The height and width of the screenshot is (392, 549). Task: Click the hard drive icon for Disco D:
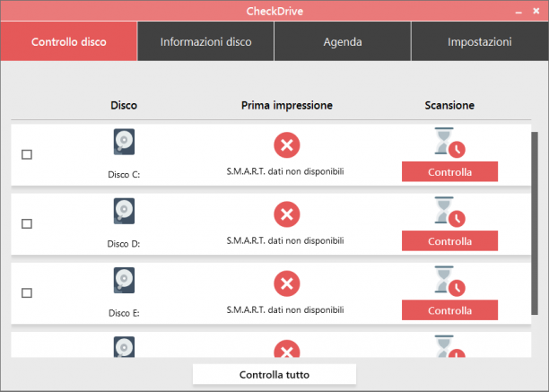124,211
